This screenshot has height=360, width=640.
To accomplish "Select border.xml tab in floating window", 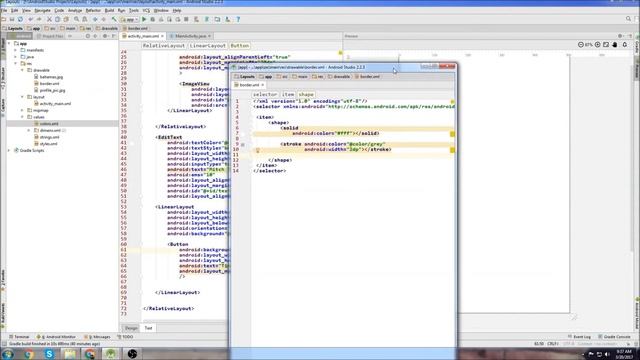I will click(249, 85).
